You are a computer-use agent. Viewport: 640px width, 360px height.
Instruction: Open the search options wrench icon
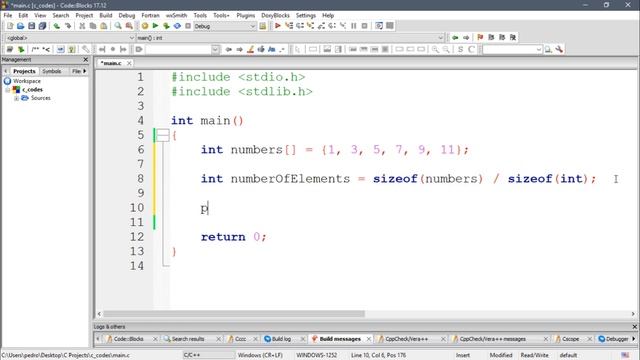[x=559, y=49]
